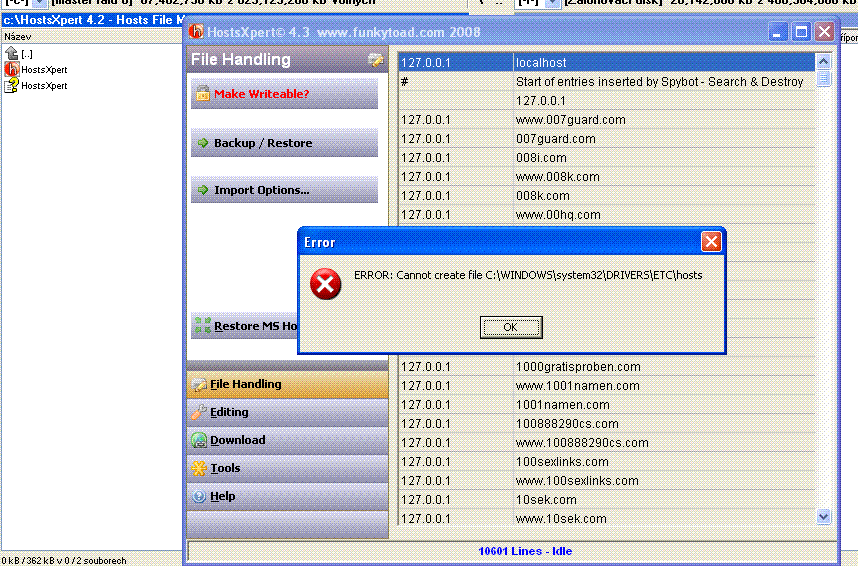Click the hosts list scrollbar thumb
This screenshot has width=858, height=566.
824,78
